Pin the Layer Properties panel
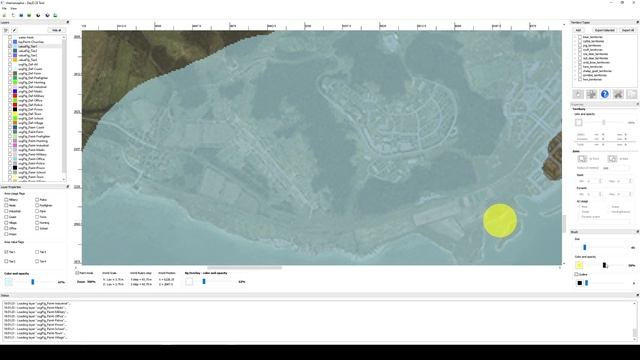 tap(67, 187)
